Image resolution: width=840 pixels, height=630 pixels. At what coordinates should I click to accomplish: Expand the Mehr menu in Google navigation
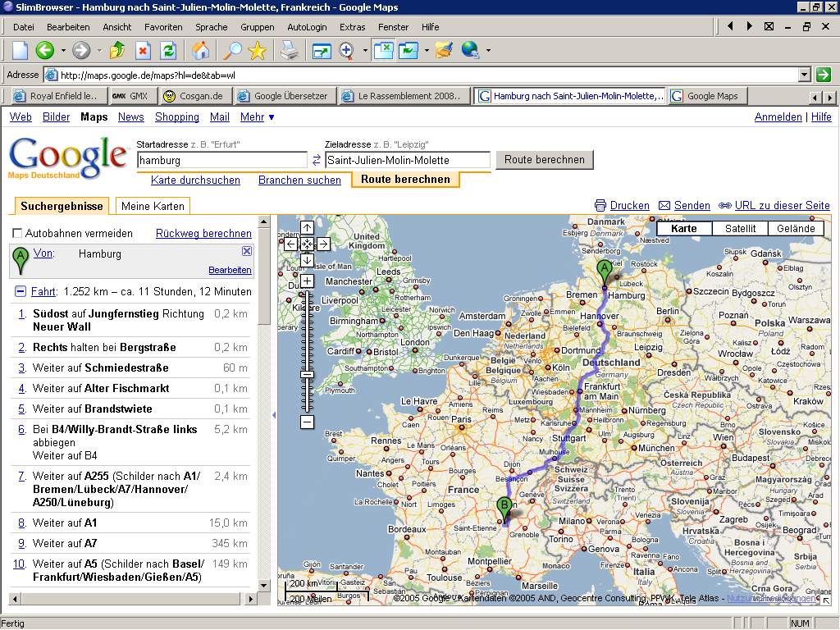pos(257,117)
